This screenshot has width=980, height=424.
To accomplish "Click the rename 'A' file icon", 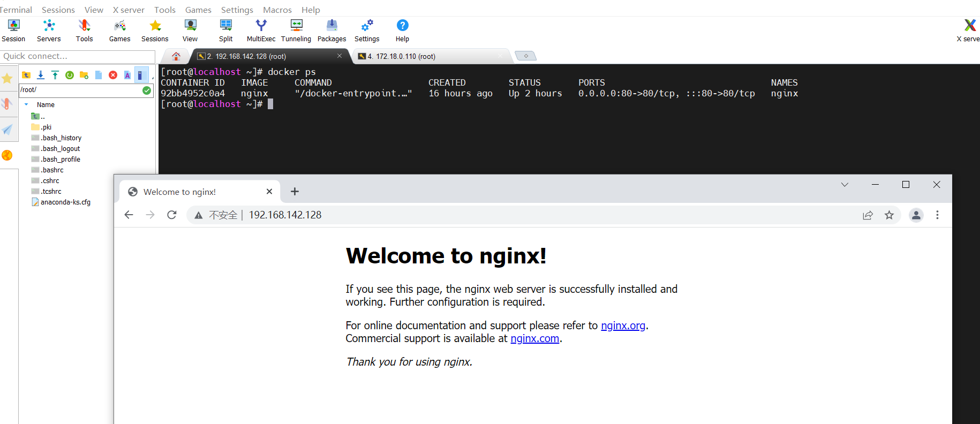I will point(127,75).
